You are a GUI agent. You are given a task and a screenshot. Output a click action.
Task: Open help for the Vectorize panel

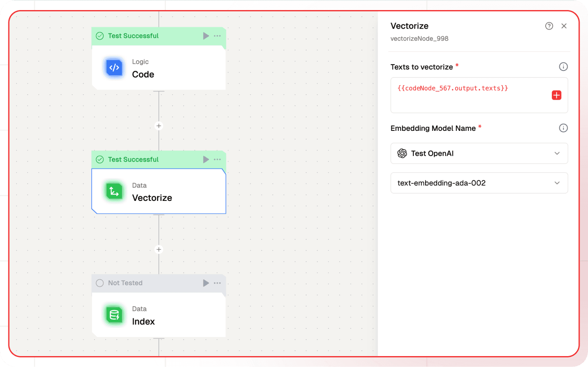(x=549, y=26)
